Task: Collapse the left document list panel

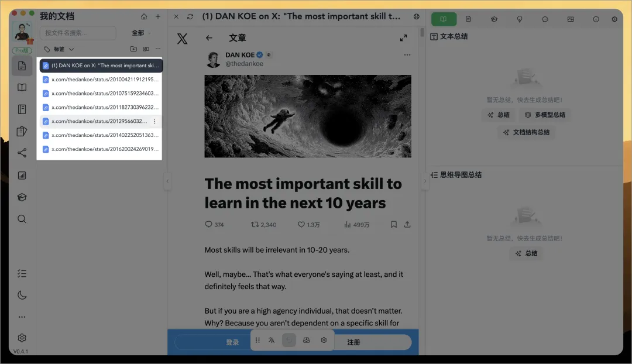Action: pos(167,181)
